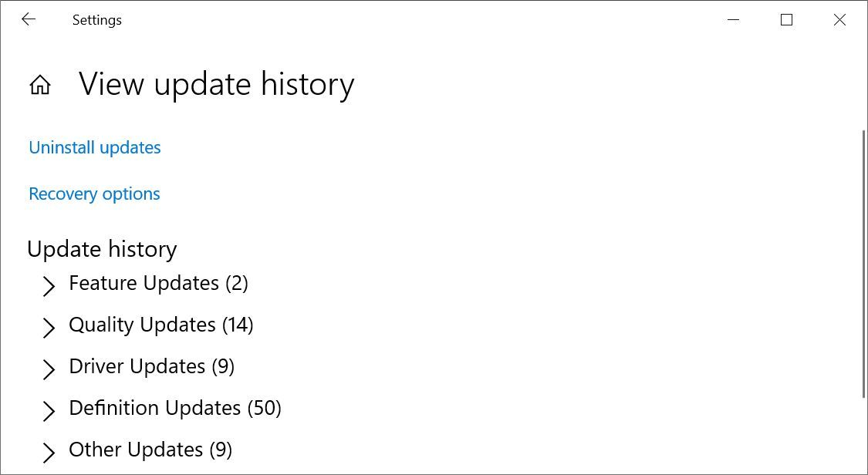Select the Other Updates (9) label
The width and height of the screenshot is (868, 475).
coord(150,450)
